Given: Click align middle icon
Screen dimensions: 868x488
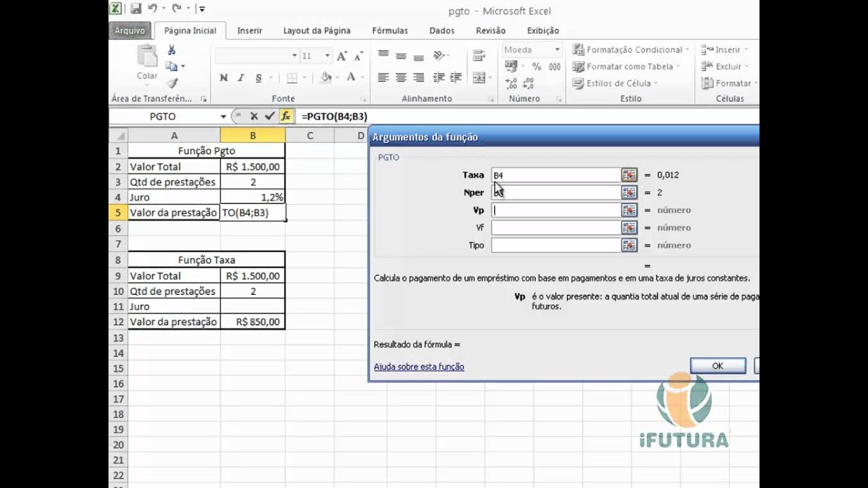Looking at the screenshot, I should (401, 56).
